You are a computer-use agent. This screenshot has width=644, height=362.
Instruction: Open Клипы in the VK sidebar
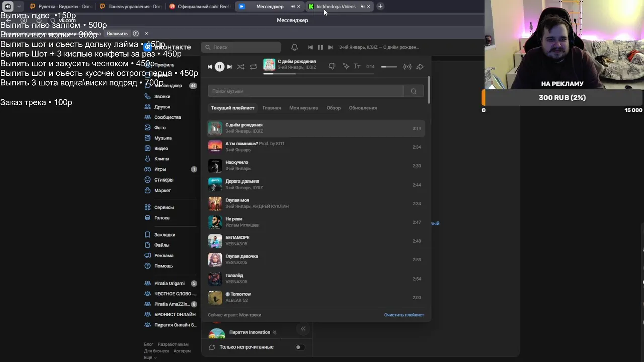pos(162,159)
